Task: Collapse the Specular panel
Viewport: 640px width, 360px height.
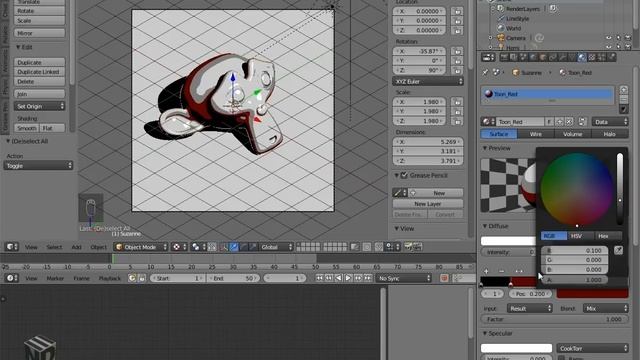Action: pos(485,333)
